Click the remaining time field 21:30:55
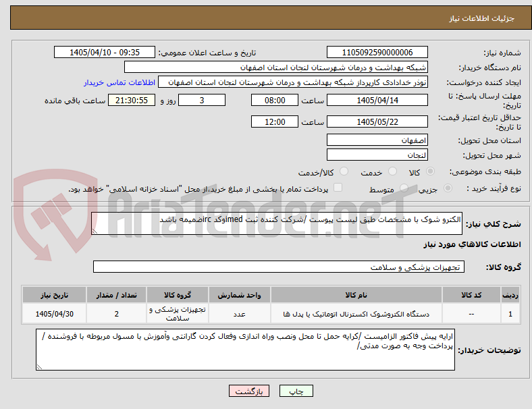Viewport: 532px width, 409px height. click(x=132, y=100)
